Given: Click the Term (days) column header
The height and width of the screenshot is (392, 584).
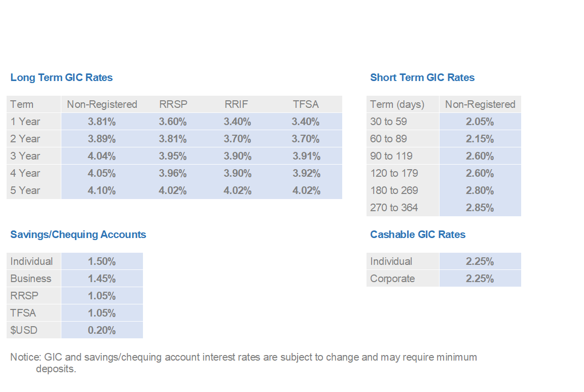Looking at the screenshot, I should 397,104.
